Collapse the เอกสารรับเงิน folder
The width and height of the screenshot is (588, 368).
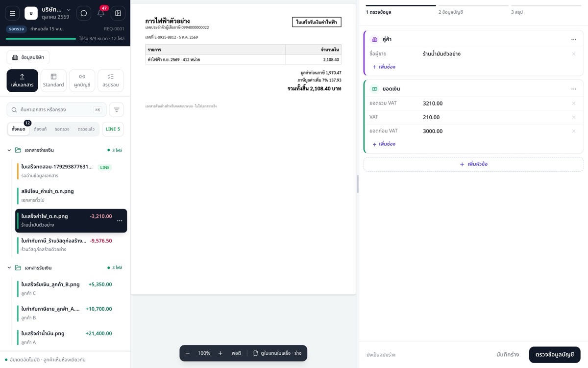click(x=9, y=268)
